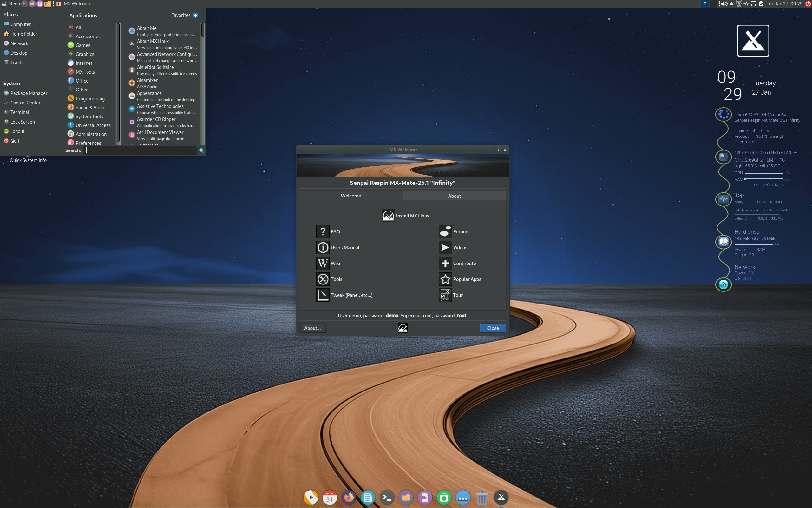Open Popular Apps star item
Image resolution: width=812 pixels, height=508 pixels.
point(460,279)
